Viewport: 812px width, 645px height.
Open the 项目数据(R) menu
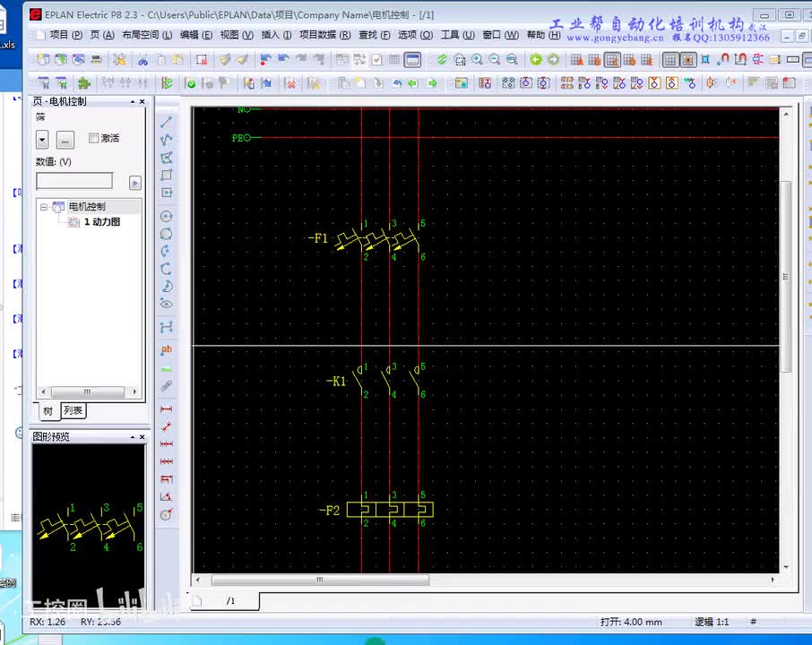coord(325,35)
